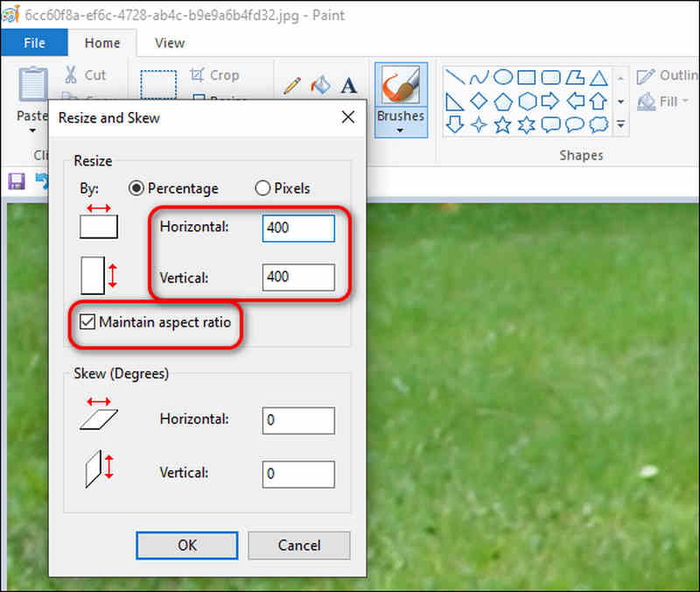Screen dimensions: 700x592
Task: Expand the Brushes dropdown arrow
Action: (x=400, y=130)
